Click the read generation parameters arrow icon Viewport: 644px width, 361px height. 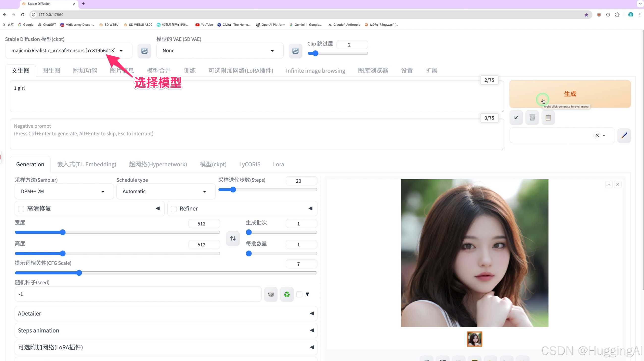[x=516, y=117]
